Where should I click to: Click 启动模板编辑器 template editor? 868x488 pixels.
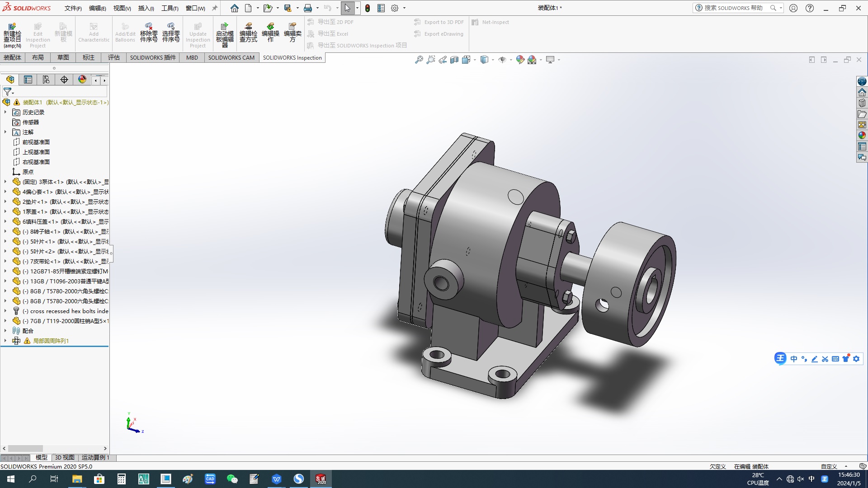point(225,36)
